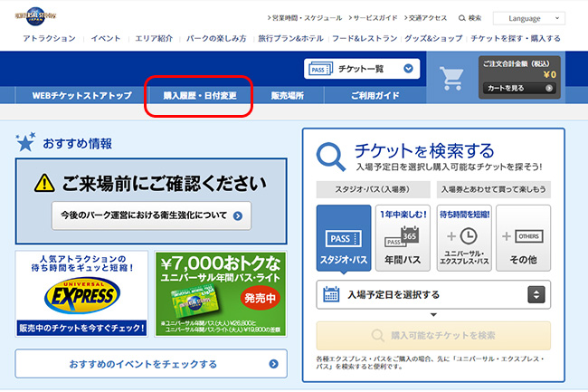The width and height of the screenshot is (588, 392).
Task: Click 今後のパーク運営における衛生強化について button
Action: (151, 215)
